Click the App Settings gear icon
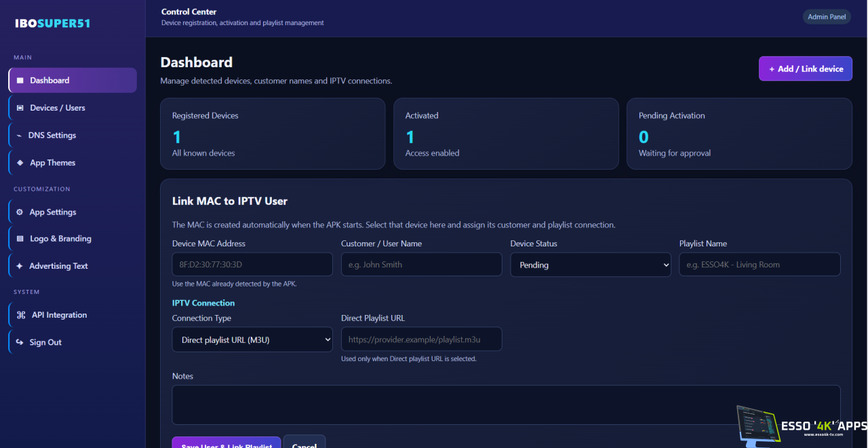The width and height of the screenshot is (868, 448). point(20,212)
